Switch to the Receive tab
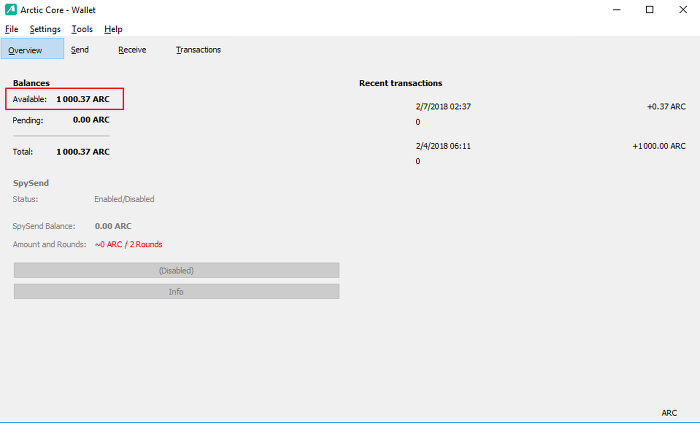 (x=132, y=50)
